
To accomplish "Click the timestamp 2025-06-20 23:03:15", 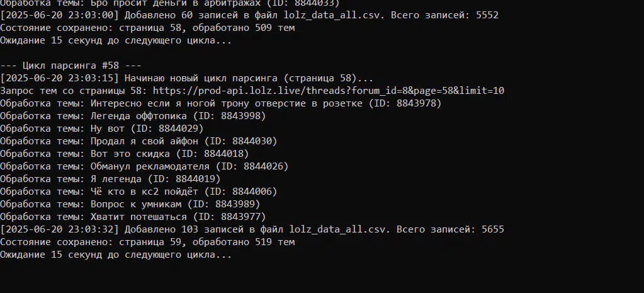I will [60, 79].
